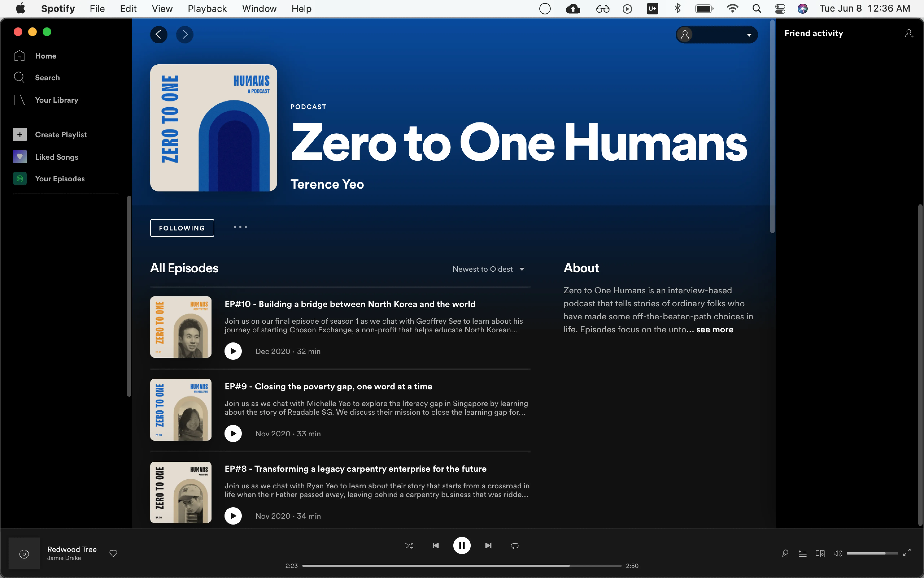924x578 pixels.
Task: Expand the About text via see more
Action: coord(715,329)
